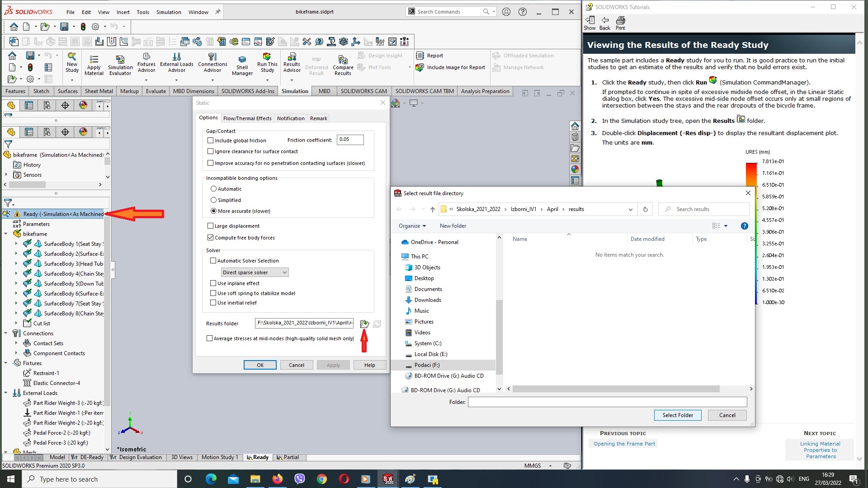Expand the Cut list node
Viewport: 868px width, 488px height.
16,323
